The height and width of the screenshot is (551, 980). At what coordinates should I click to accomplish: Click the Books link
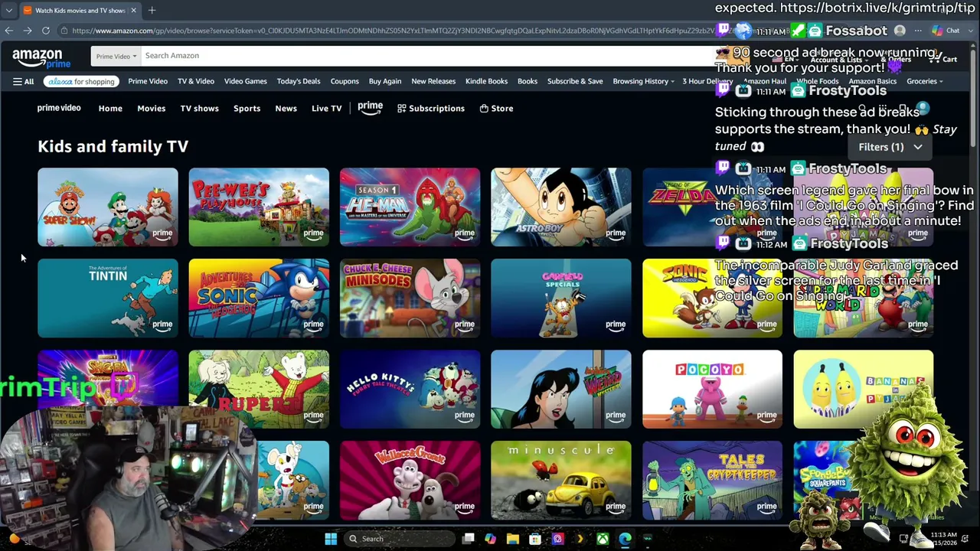[x=528, y=81]
